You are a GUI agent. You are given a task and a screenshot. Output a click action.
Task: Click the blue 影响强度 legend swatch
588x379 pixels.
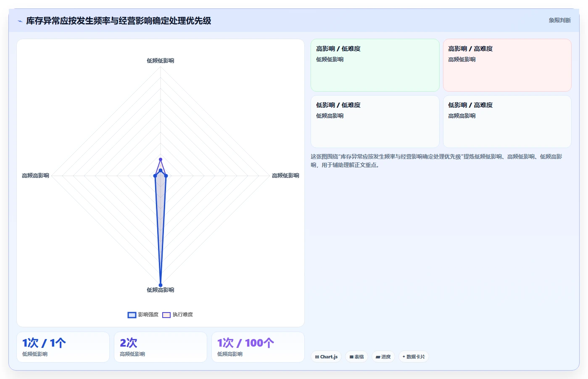click(132, 315)
